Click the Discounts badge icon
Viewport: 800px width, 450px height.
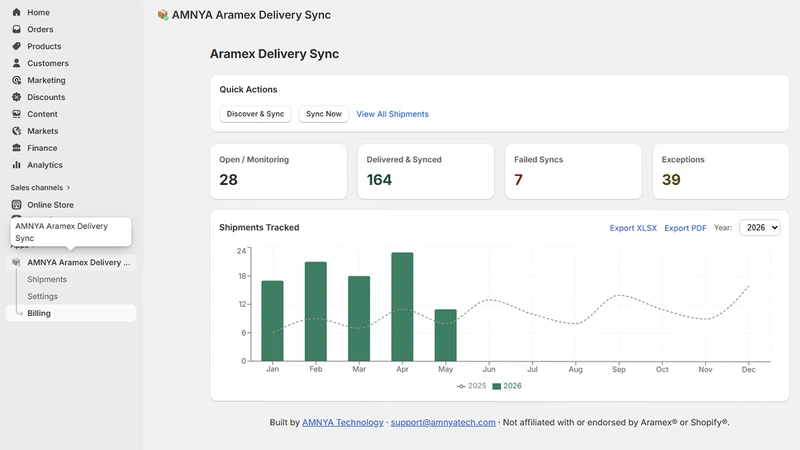pyautogui.click(x=16, y=97)
